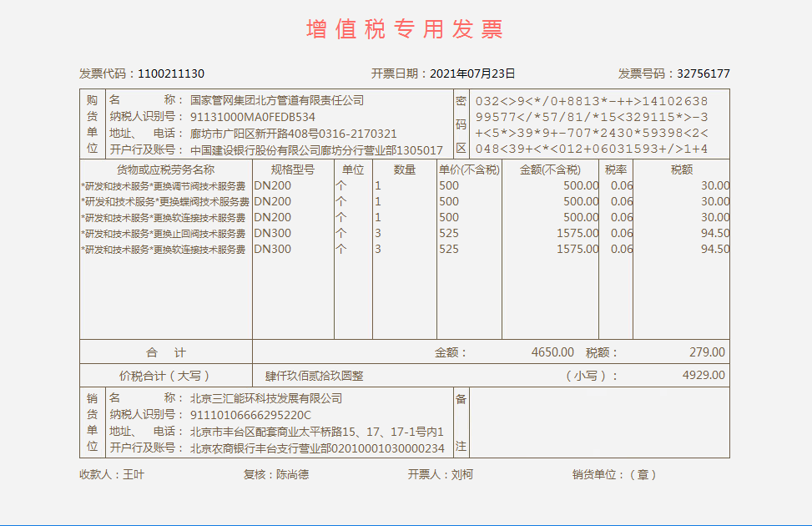The height and width of the screenshot is (526, 812).
Task: Select the invoice number 32756177
Action: click(x=704, y=73)
